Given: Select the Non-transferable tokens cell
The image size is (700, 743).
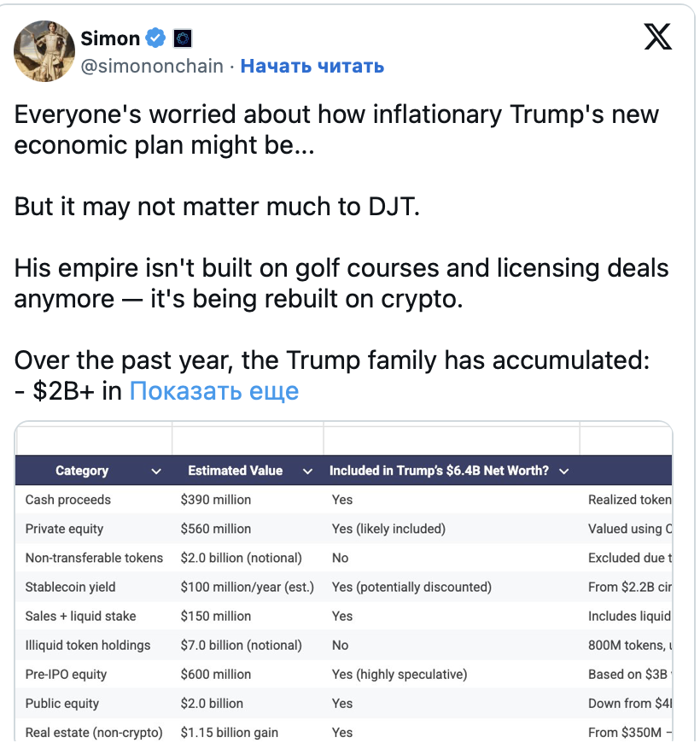Looking at the screenshot, I should click(x=94, y=558).
